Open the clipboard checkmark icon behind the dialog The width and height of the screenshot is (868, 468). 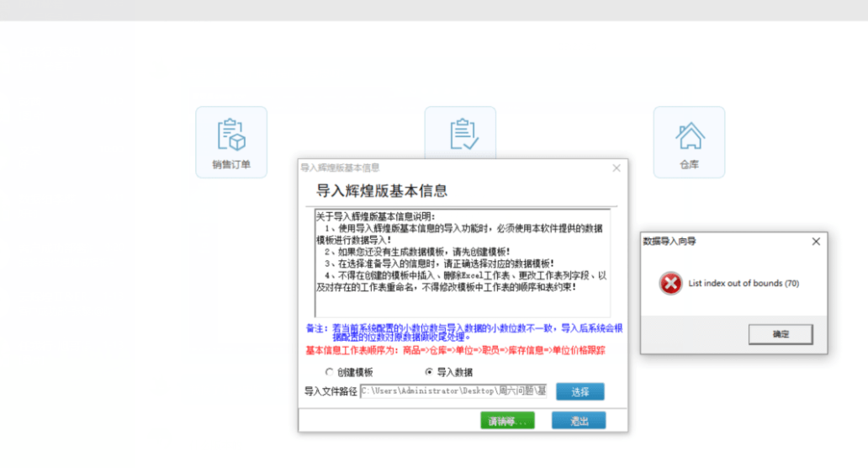460,134
